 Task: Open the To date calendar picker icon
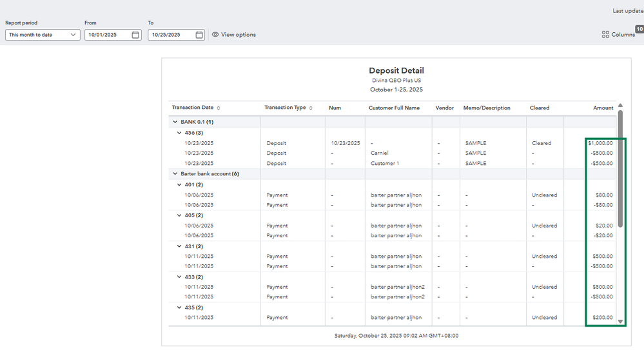point(199,35)
